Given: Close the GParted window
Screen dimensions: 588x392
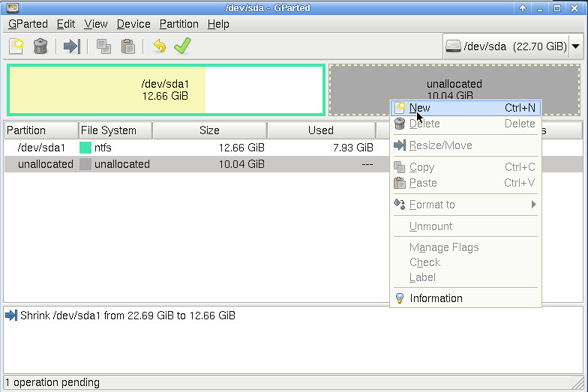Looking at the screenshot, I should pyautogui.click(x=574, y=7).
